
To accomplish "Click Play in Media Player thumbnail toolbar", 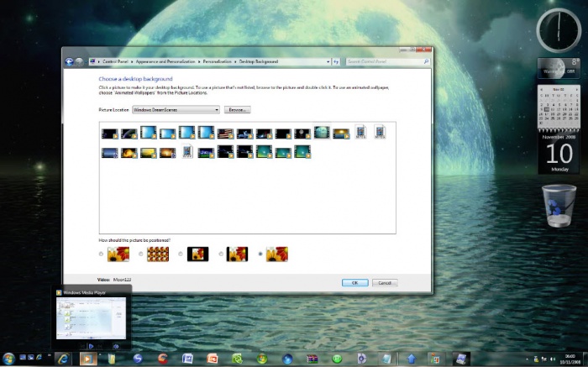I will click(x=91, y=347).
